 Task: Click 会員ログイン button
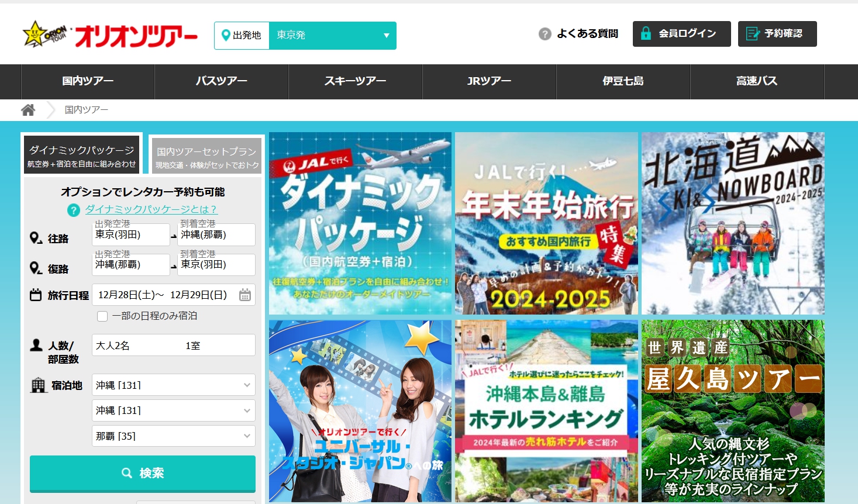tap(682, 34)
